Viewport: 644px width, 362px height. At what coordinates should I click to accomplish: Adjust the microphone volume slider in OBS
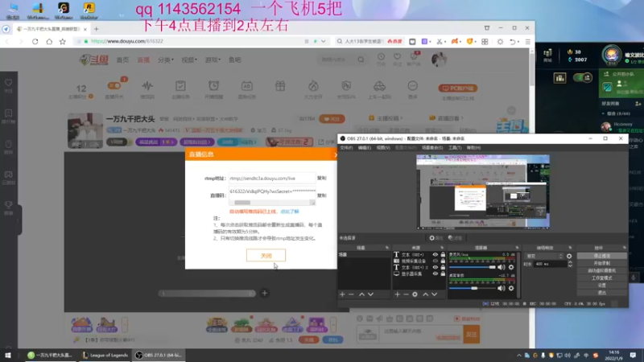[473, 267]
